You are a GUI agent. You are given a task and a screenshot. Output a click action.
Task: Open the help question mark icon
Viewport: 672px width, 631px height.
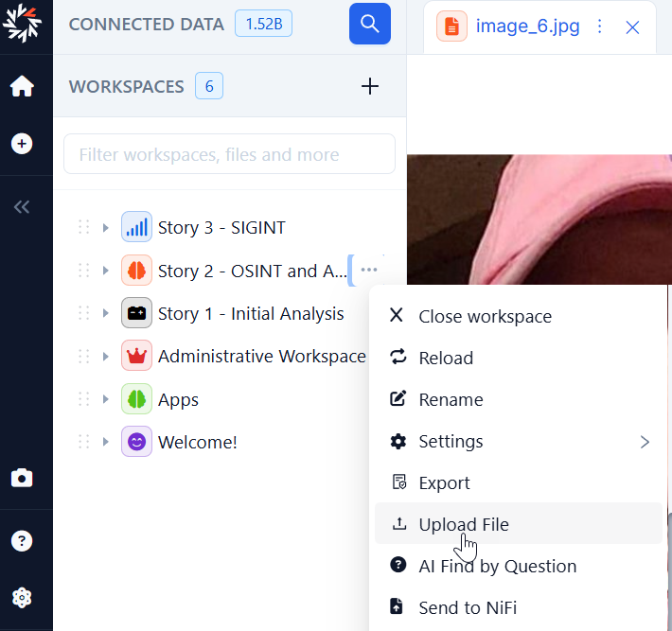point(22,541)
